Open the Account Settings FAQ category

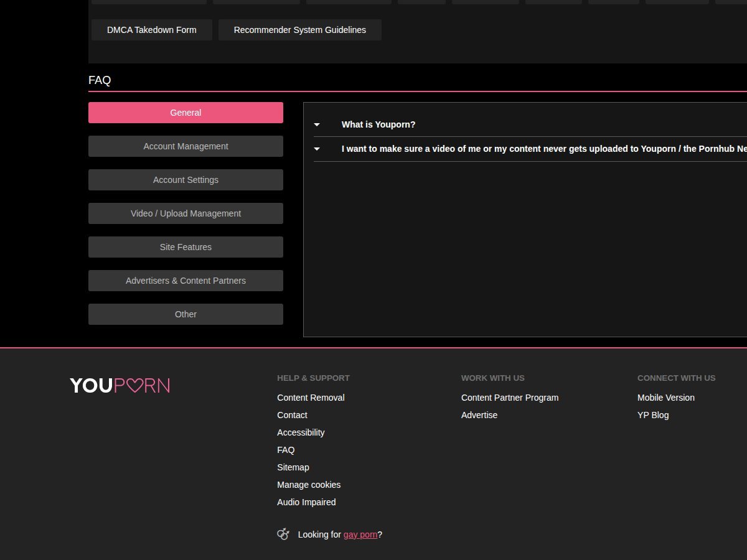pyautogui.click(x=186, y=180)
